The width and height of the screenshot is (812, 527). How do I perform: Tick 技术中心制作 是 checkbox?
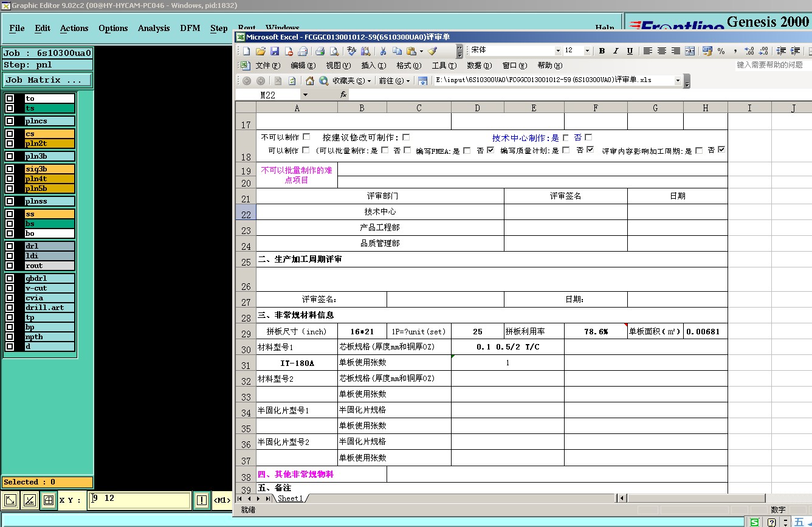point(566,137)
